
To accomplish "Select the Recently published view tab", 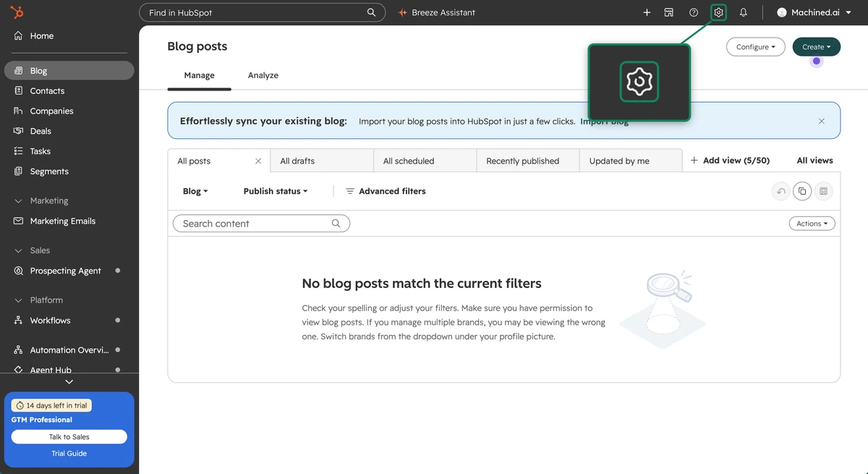I will click(x=528, y=161).
